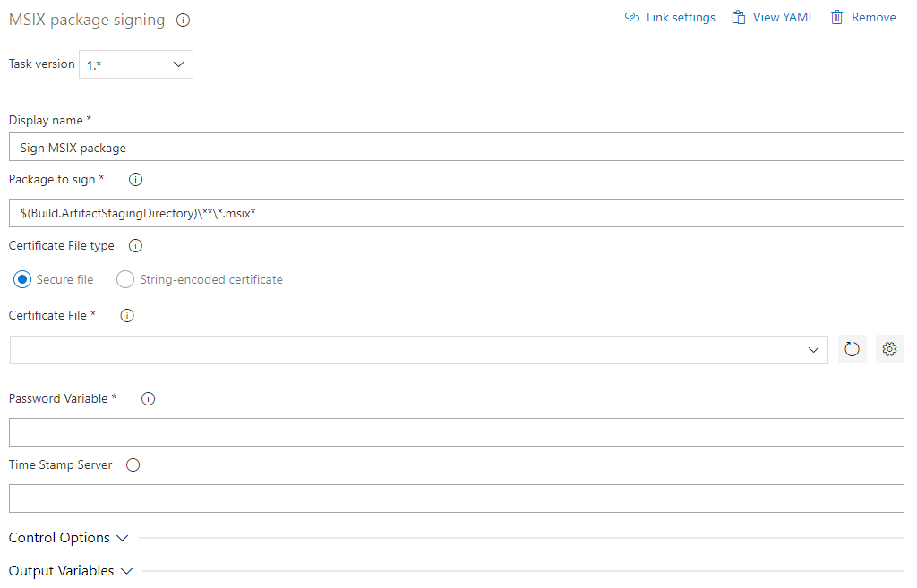Viewport: 917px width, 588px height.
Task: Open info tooltip for Package to sign
Action: point(136,179)
